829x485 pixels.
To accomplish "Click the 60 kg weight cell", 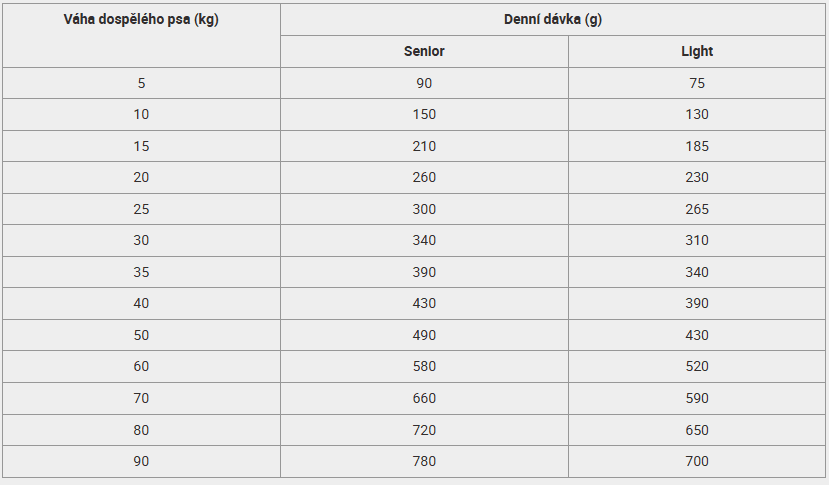I will click(x=141, y=366).
